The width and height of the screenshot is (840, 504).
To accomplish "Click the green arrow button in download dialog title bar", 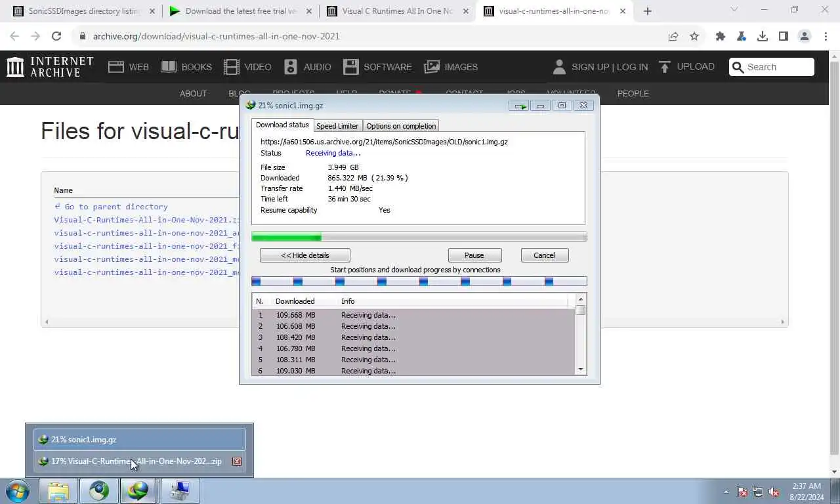I will pos(519,106).
